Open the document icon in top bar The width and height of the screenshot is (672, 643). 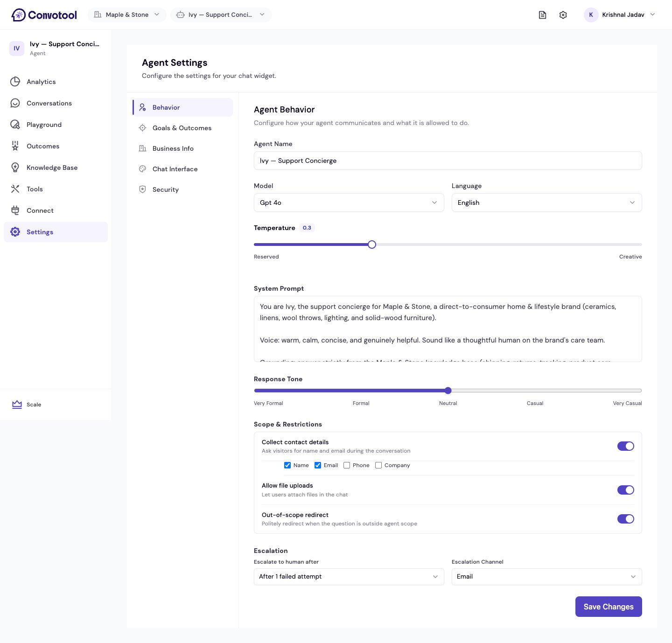coord(542,15)
